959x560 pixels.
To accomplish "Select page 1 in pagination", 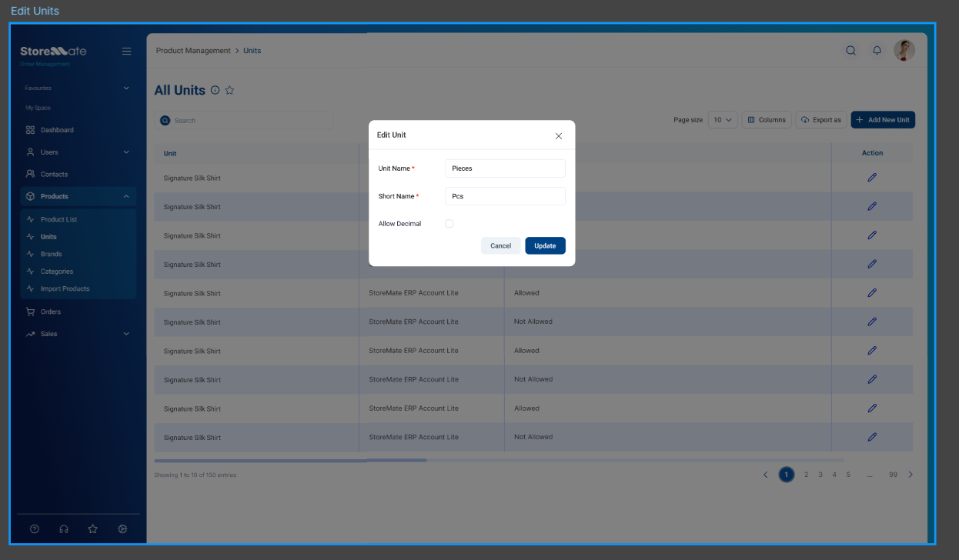I will 786,475.
